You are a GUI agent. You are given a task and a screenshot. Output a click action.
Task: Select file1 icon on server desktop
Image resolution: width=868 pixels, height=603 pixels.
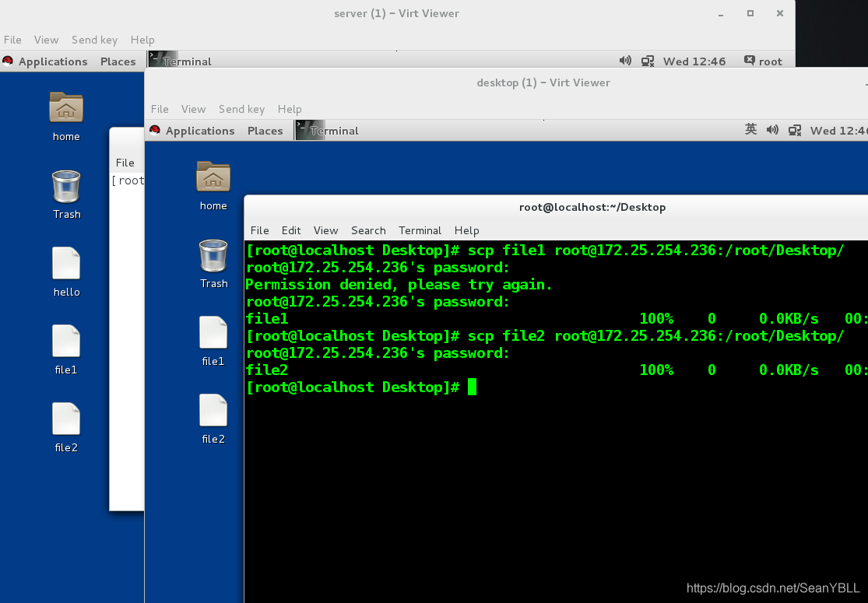coord(66,341)
